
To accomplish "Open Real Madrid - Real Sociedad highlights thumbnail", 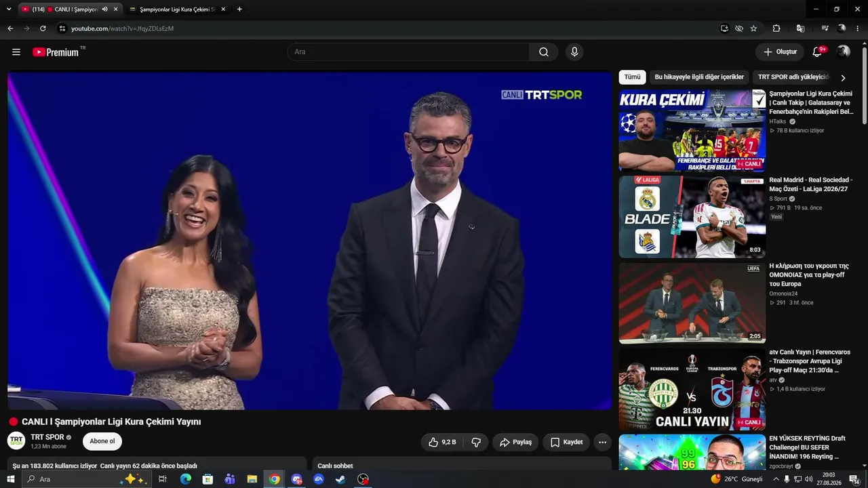I will 692,217.
